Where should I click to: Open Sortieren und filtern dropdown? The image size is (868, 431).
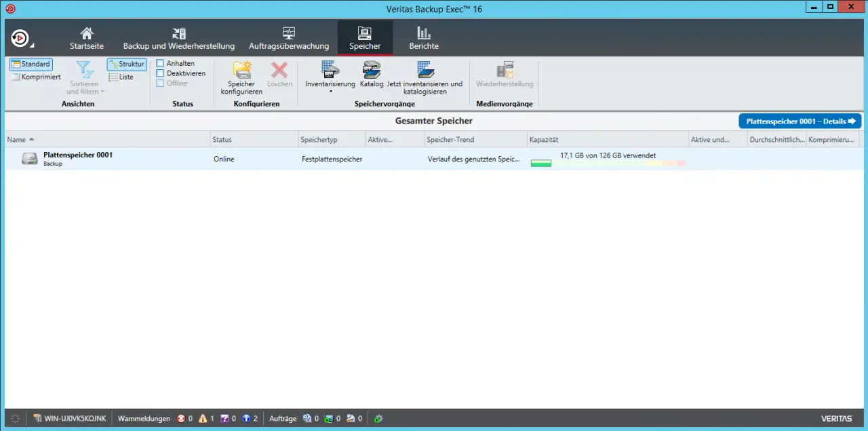click(x=85, y=77)
